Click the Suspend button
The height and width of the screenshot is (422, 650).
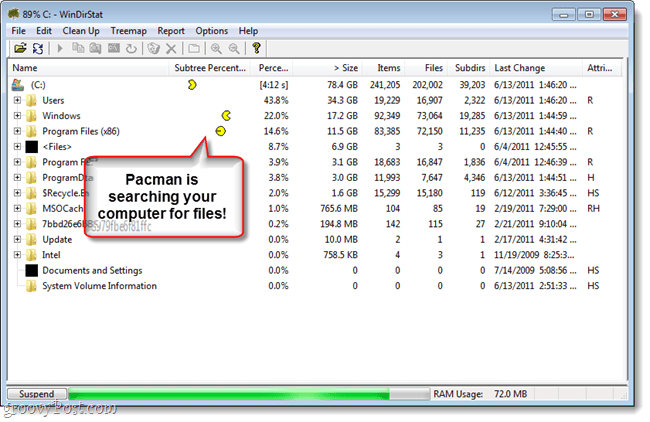(36, 394)
